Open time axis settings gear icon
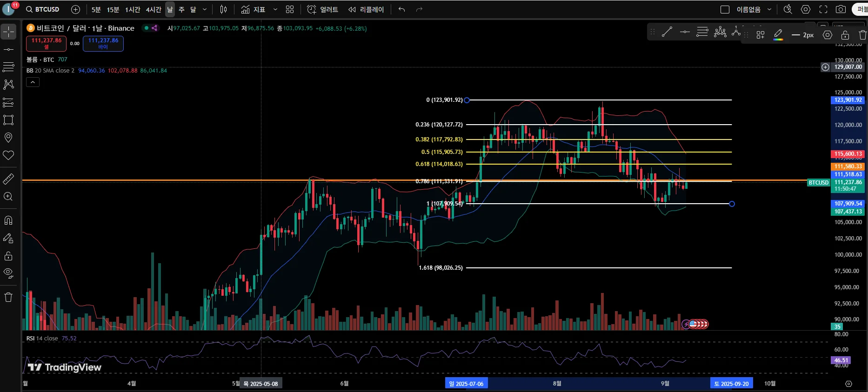 click(848, 384)
